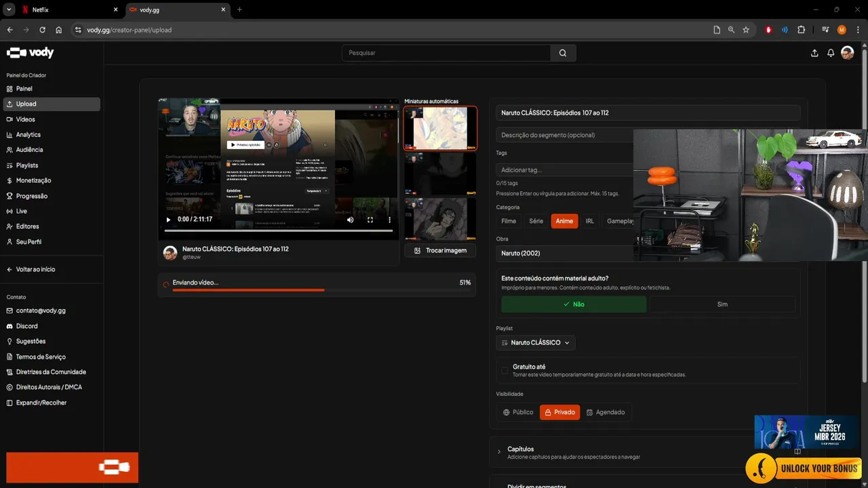Image resolution: width=868 pixels, height=488 pixels.
Task: Choose the Filme category
Action: click(509, 221)
